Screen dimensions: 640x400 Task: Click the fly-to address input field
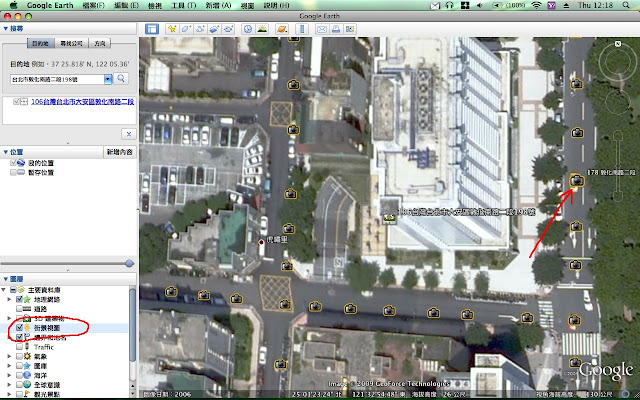[x=57, y=79]
